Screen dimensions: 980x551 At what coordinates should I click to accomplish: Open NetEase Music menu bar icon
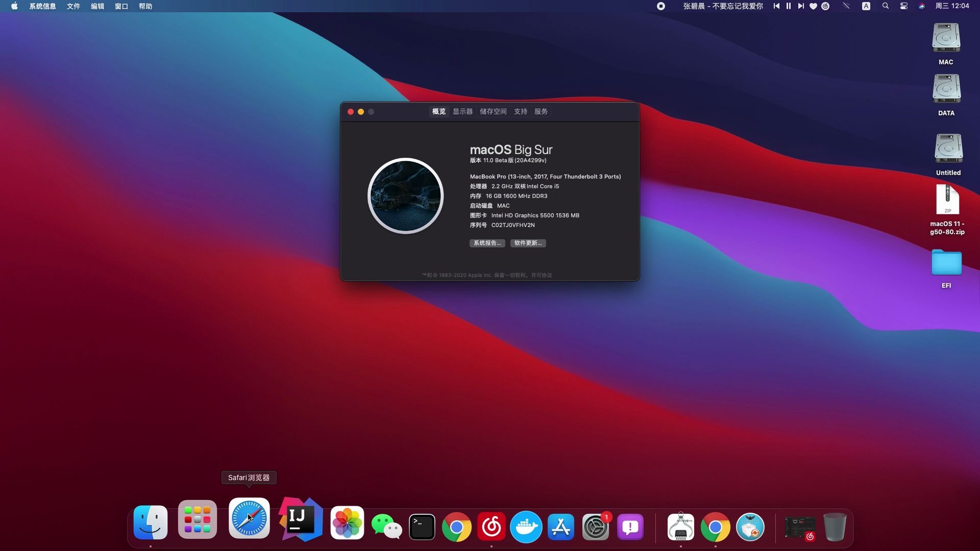(x=825, y=6)
